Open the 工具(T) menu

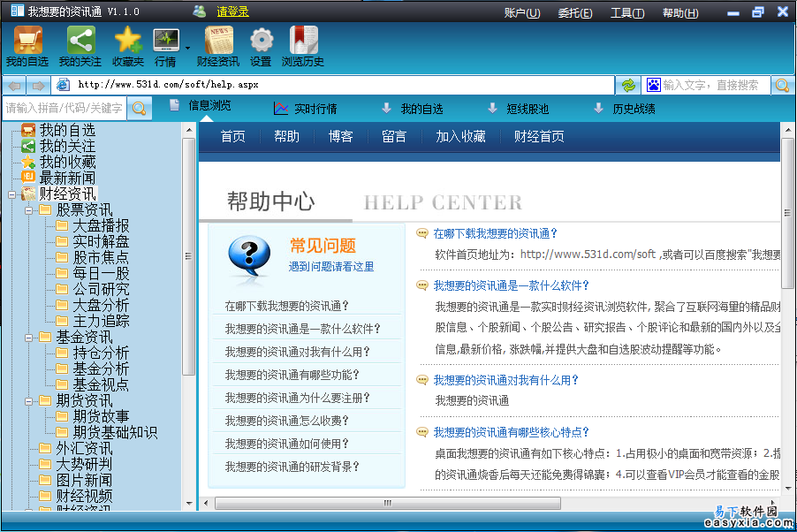point(626,12)
